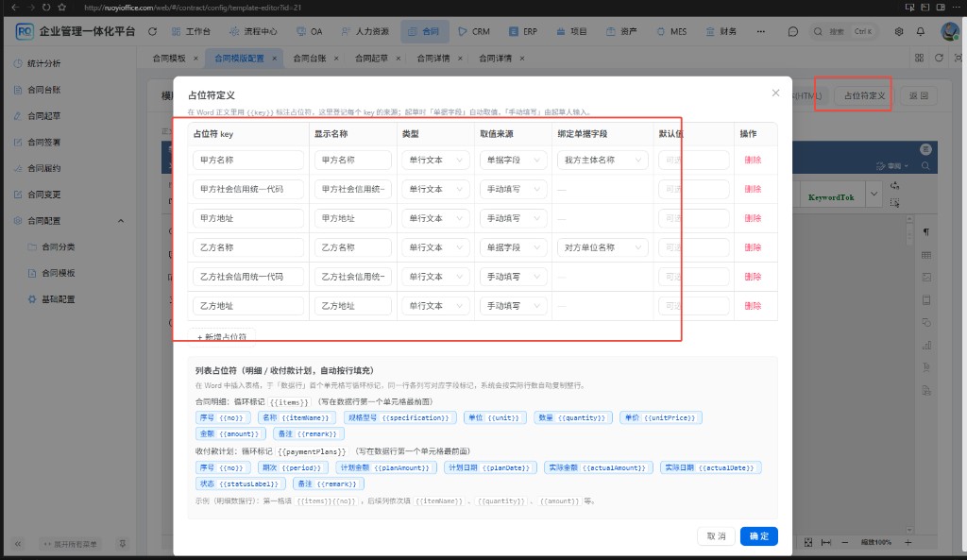Collapse the 合同配置 sidebar group
The image size is (967, 560).
pyautogui.click(x=121, y=221)
